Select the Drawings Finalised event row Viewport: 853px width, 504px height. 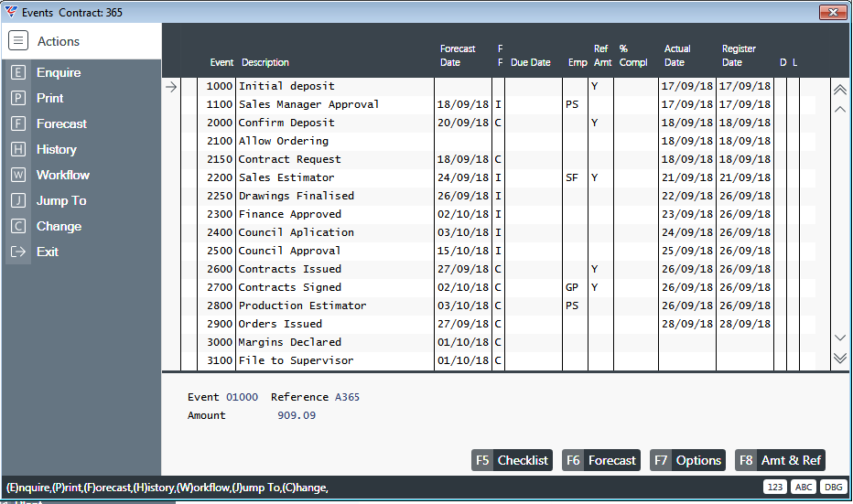pyautogui.click(x=498, y=196)
